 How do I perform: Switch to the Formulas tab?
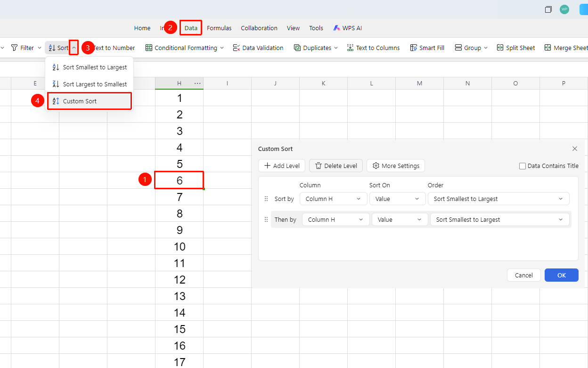tap(219, 28)
